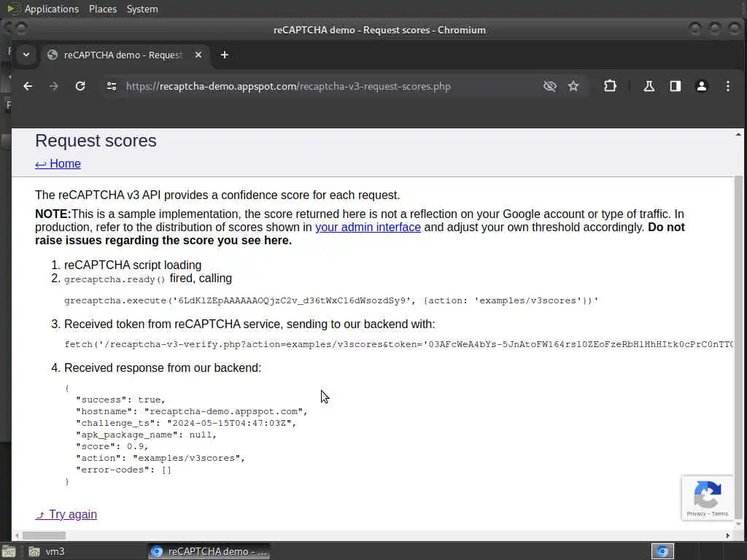Open the Applications menu
Viewport: 747px width, 560px height.
pos(52,9)
